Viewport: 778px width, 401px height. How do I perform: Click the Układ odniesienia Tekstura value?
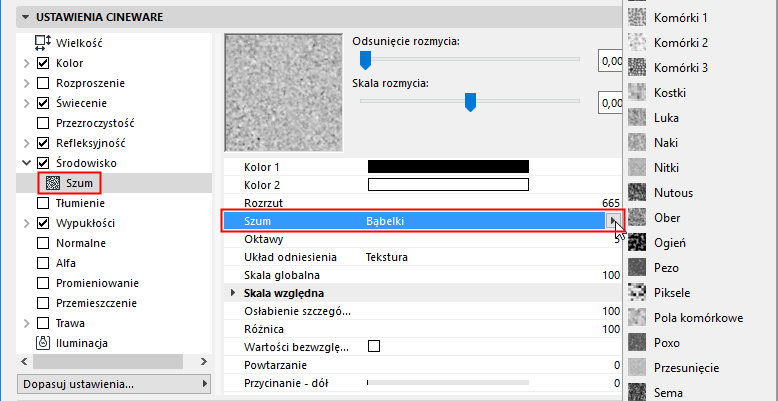click(387, 257)
